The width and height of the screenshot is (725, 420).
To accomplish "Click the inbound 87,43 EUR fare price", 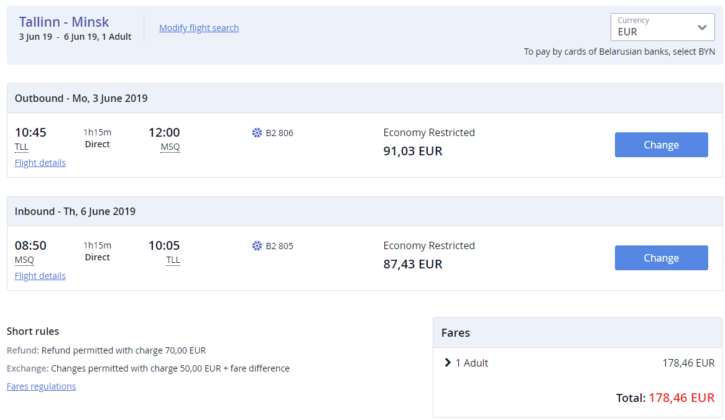I will coord(412,264).
